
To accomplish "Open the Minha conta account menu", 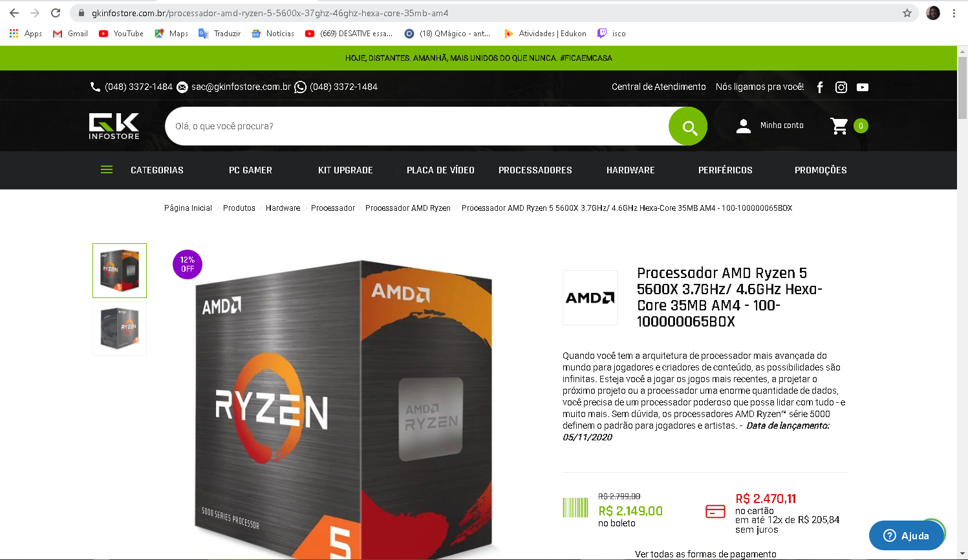I will click(x=770, y=125).
